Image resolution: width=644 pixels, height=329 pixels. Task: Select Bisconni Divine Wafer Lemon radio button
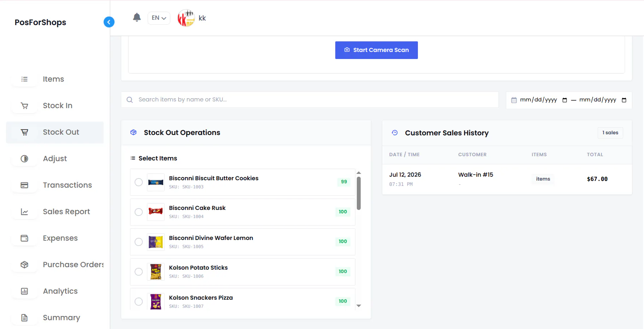point(139,242)
